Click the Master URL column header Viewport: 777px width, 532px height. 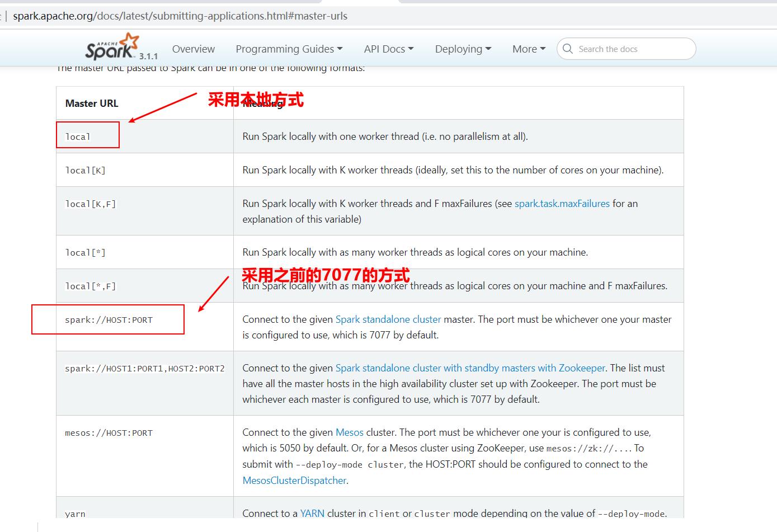pos(92,103)
